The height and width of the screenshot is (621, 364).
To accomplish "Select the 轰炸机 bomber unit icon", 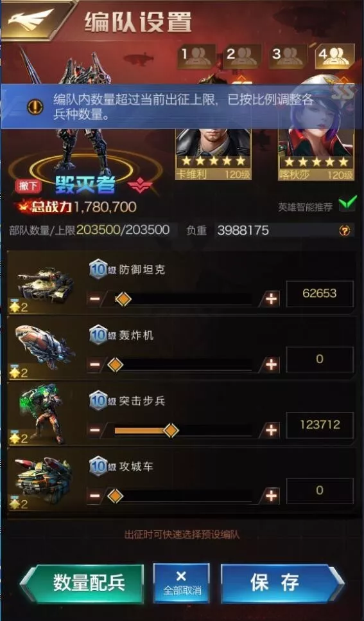I will (45, 347).
